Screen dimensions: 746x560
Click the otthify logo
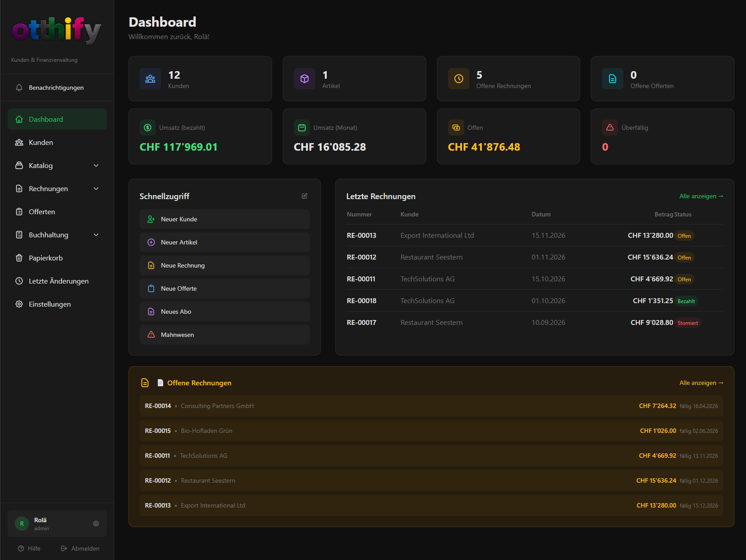pos(56,30)
